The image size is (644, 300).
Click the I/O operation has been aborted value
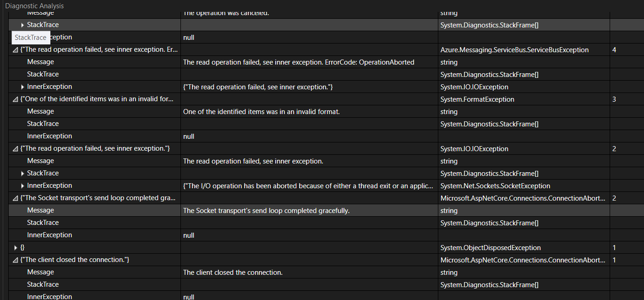pos(308,186)
